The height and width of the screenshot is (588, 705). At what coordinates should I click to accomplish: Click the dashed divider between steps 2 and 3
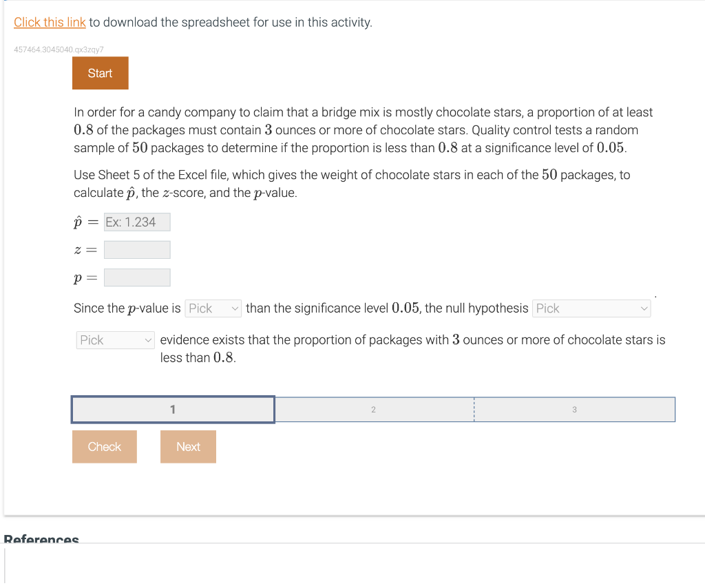[x=474, y=409]
